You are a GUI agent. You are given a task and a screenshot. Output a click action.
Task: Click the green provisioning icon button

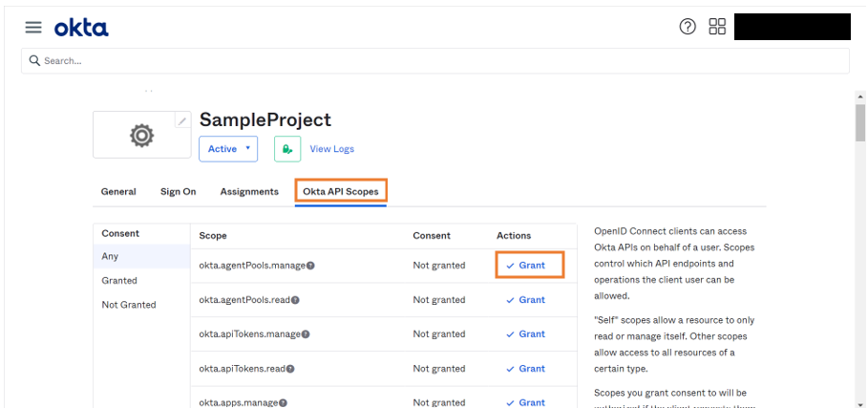pyautogui.click(x=287, y=149)
